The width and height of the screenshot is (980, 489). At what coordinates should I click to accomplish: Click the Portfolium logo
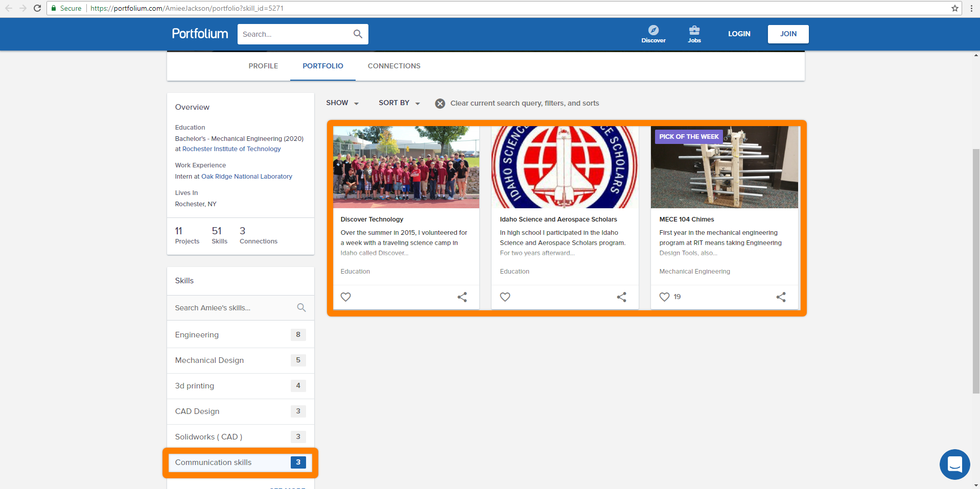[x=200, y=34]
